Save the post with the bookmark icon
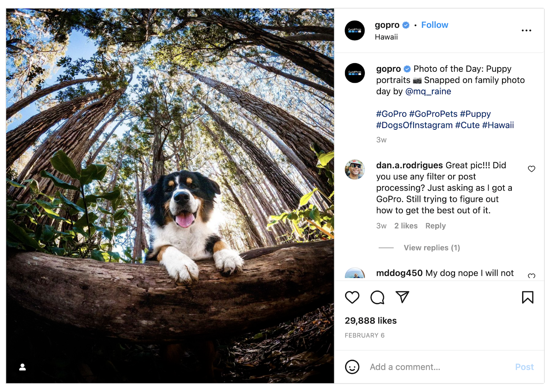 pyautogui.click(x=527, y=297)
